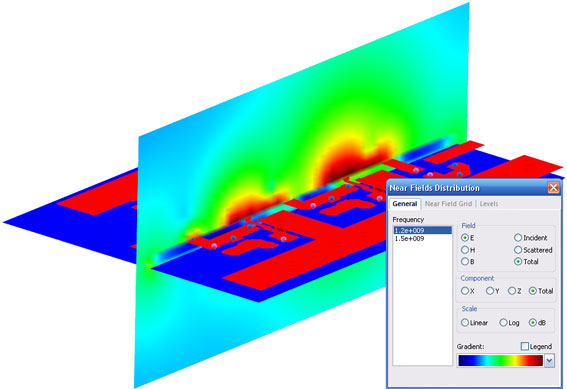This screenshot has height=389, width=567.
Task: Set scale to dB
Action: pos(537,322)
